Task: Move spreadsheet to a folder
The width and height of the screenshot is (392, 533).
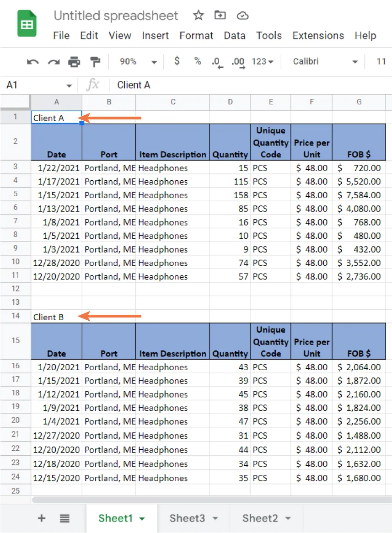Action: (x=220, y=15)
